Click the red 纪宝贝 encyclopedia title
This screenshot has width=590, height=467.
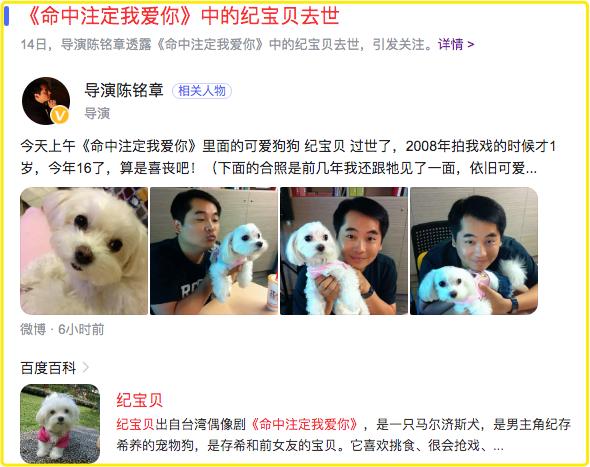(x=140, y=400)
